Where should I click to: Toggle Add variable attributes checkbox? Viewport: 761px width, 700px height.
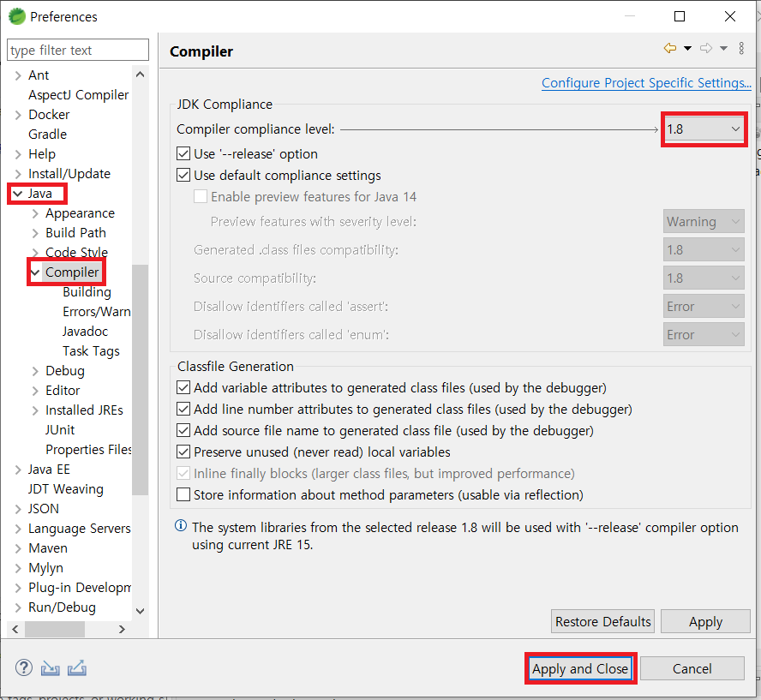183,387
